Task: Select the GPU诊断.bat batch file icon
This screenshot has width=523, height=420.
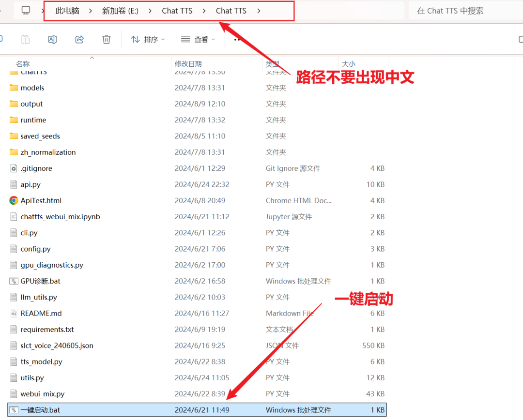Action: coord(14,281)
